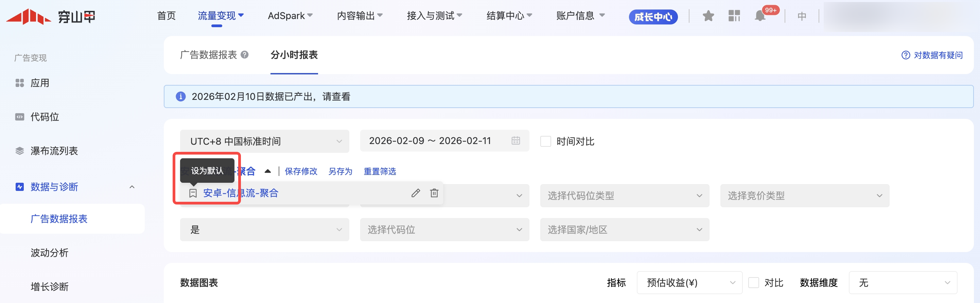Open the notification bell with 99+ badge

tap(760, 16)
